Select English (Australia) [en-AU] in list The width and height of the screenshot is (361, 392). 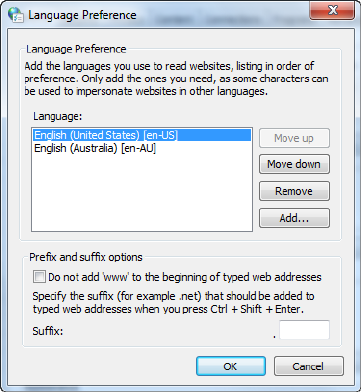pos(95,149)
